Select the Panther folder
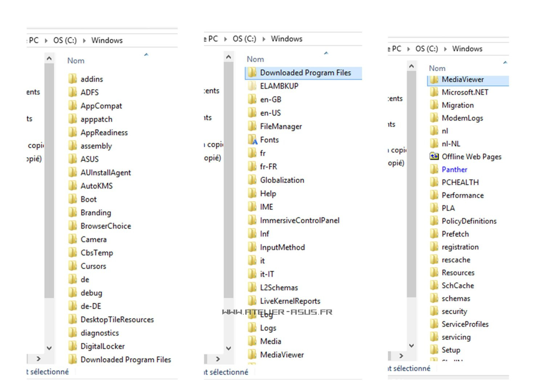This screenshot has height=392, width=555. pyautogui.click(x=454, y=170)
